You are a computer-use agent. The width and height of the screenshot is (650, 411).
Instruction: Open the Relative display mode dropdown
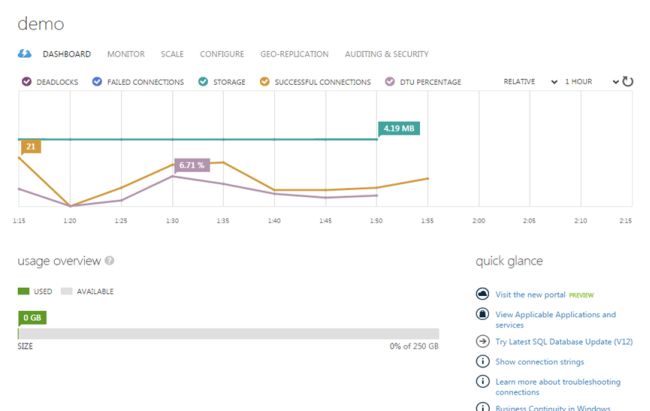[x=530, y=82]
